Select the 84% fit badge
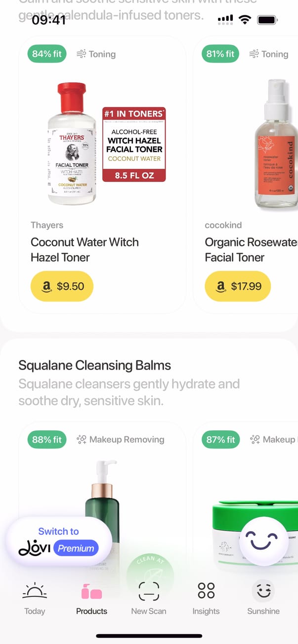 click(47, 54)
